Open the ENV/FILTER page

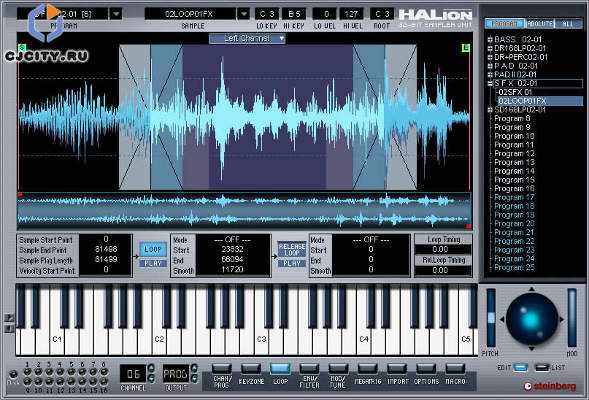[309, 369]
